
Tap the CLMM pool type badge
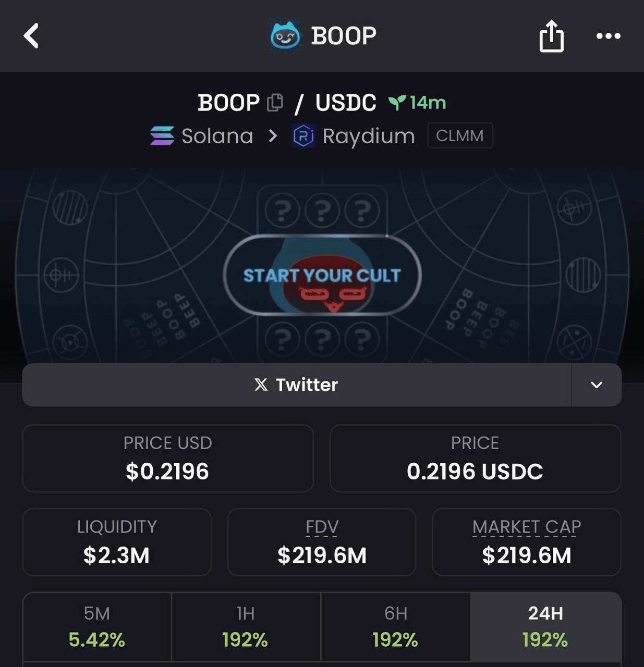tap(460, 135)
